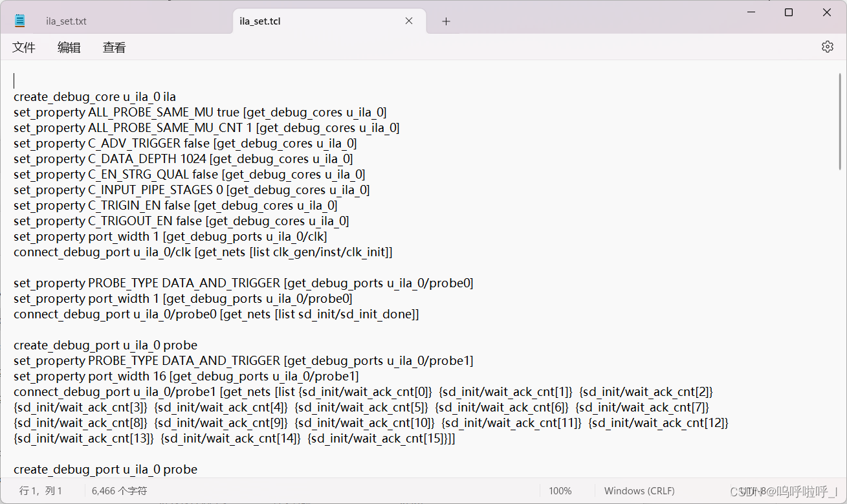The width and height of the screenshot is (847, 504).
Task: Click text {sd_init/wait_ack_cnt[10]}
Action: [x=364, y=422]
